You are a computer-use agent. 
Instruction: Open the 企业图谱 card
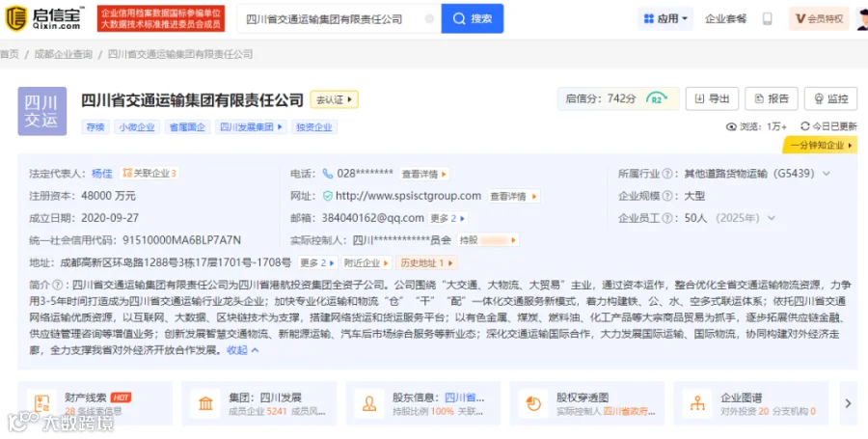pos(750,404)
